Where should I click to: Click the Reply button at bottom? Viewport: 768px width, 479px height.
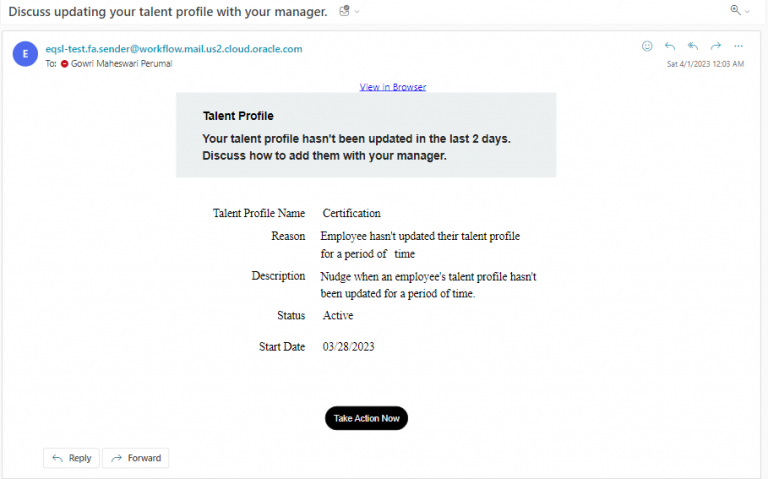click(x=72, y=458)
